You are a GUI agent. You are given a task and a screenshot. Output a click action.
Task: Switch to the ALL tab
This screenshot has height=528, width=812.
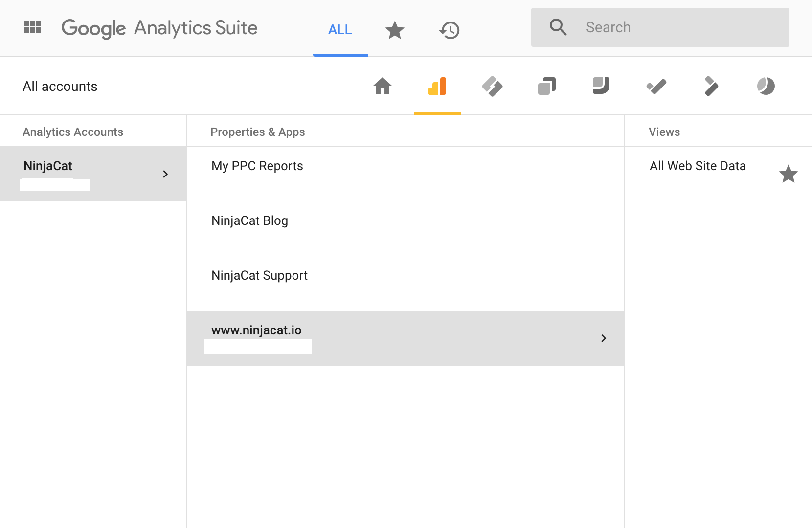pyautogui.click(x=340, y=30)
